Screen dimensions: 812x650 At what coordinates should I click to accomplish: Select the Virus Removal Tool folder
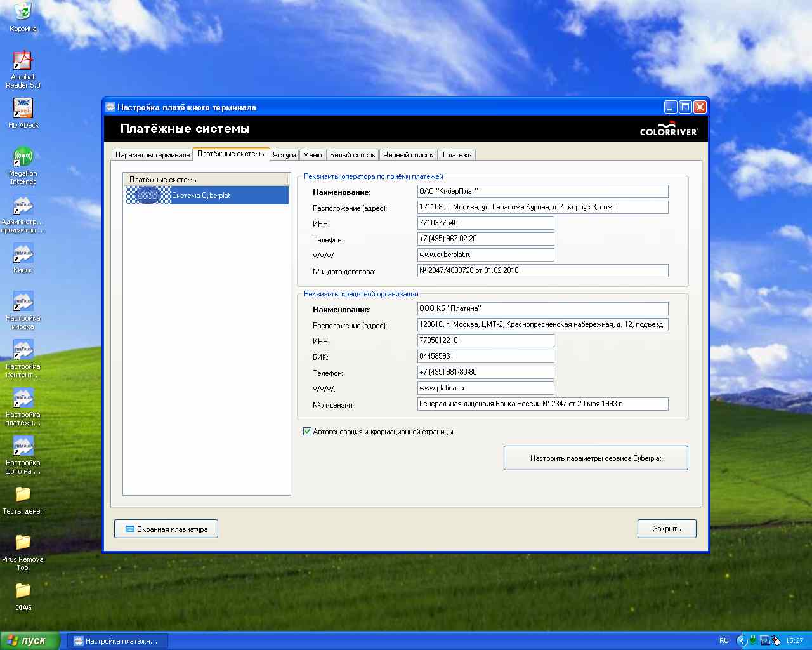[23, 543]
